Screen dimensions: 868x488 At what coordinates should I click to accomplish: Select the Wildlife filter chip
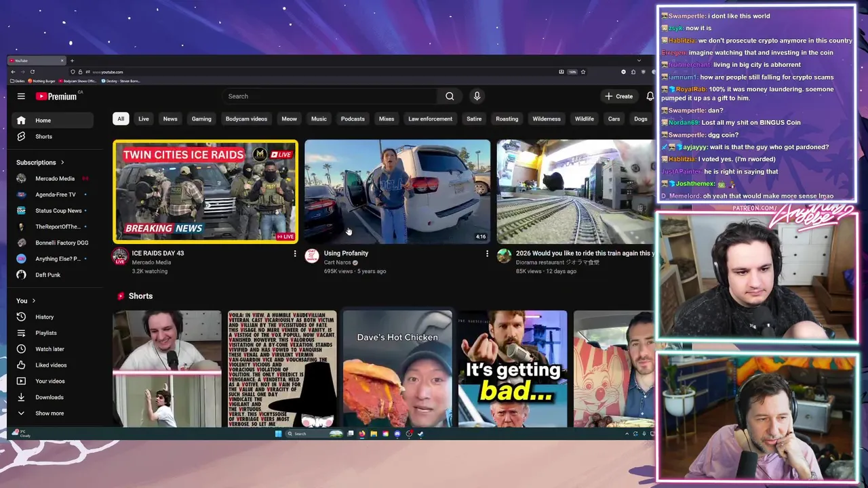coord(585,119)
